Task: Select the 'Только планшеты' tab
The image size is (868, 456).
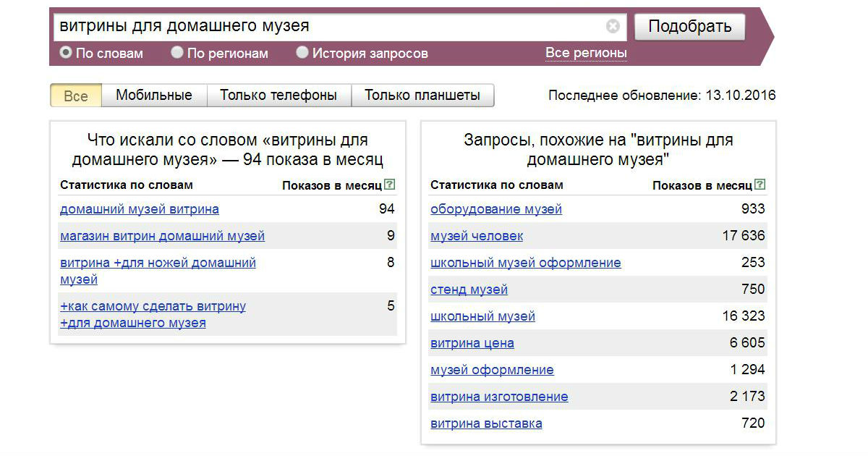Action: pyautogui.click(x=422, y=96)
